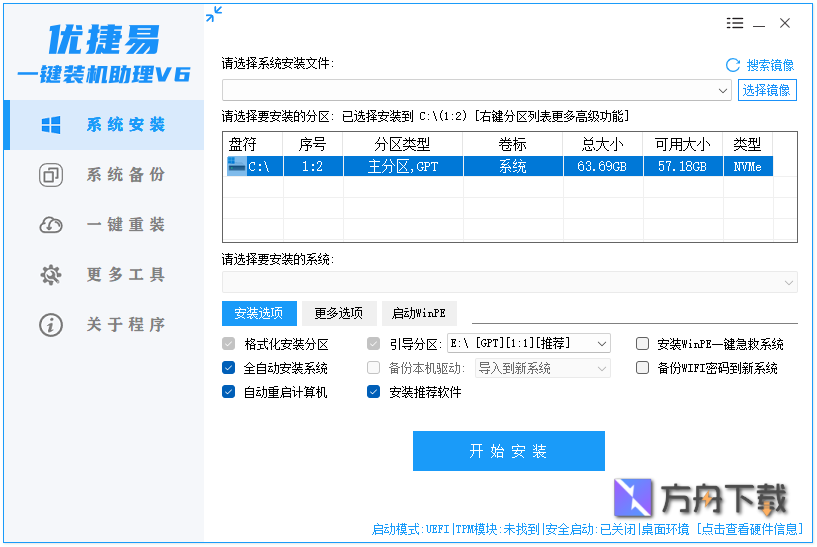817x547 pixels.
Task: Click 点击查看硬件信息 link
Action: point(750,529)
